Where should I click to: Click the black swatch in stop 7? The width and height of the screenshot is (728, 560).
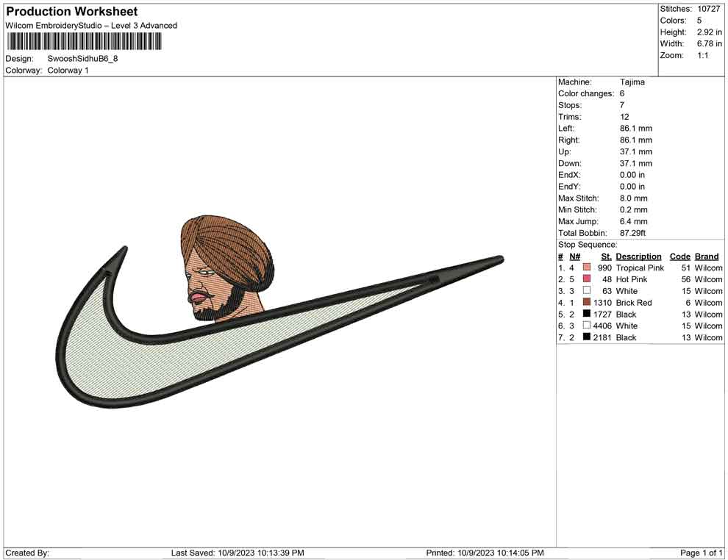click(x=587, y=337)
